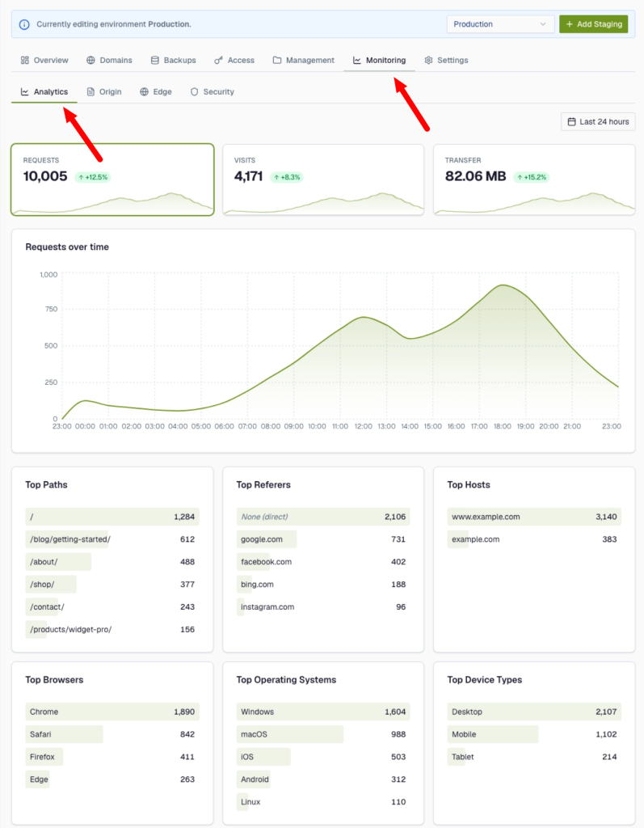The image size is (644, 828).
Task: Click the Add Staging button
Action: click(x=593, y=24)
